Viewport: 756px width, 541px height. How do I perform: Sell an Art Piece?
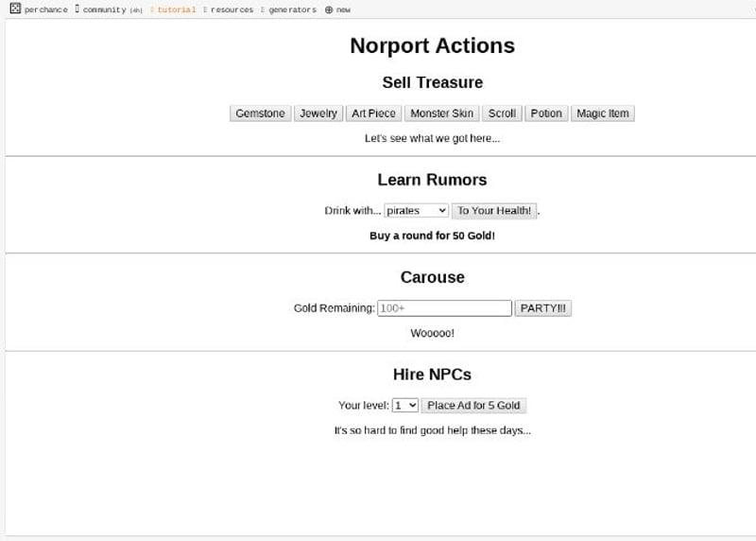[x=373, y=113]
